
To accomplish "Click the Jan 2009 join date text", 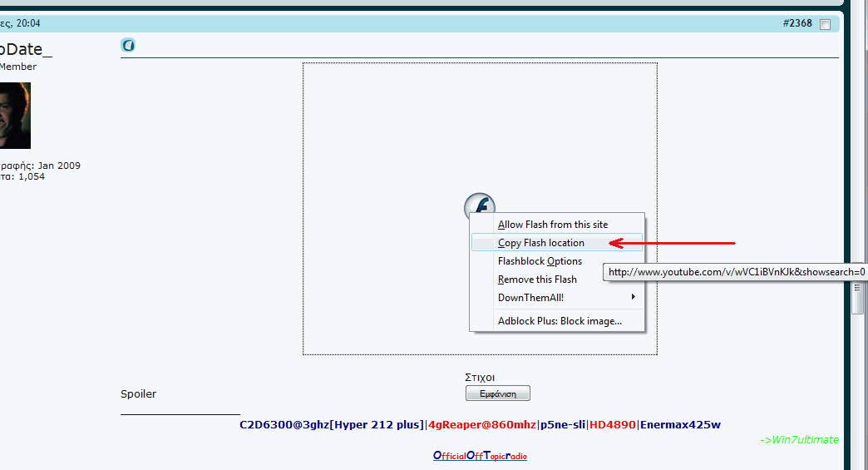I will coord(59,166).
